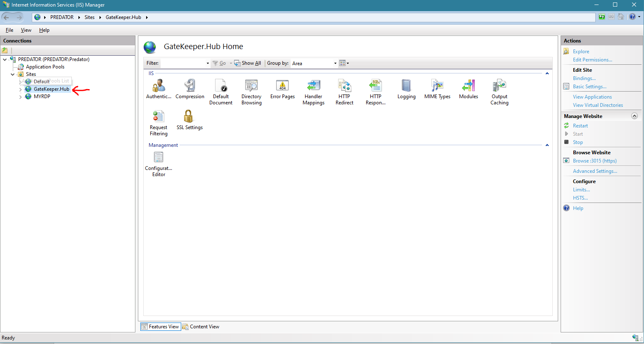This screenshot has height=344, width=644.
Task: Open the Compression feature
Action: pyautogui.click(x=190, y=86)
